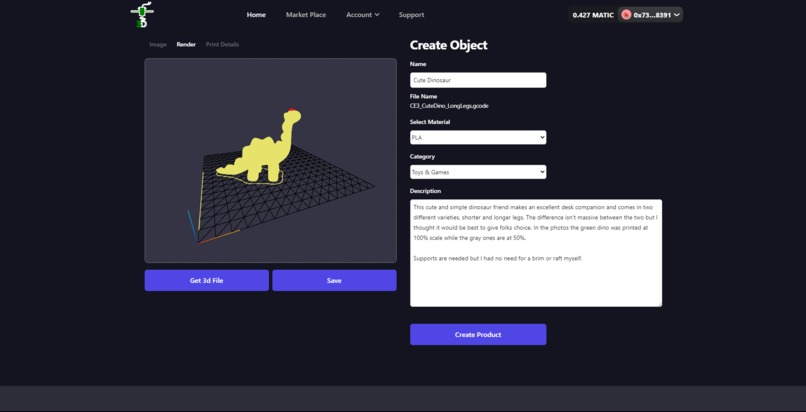Click the 0.427 MATIC balance
The height and width of the screenshot is (412, 806).
click(593, 15)
